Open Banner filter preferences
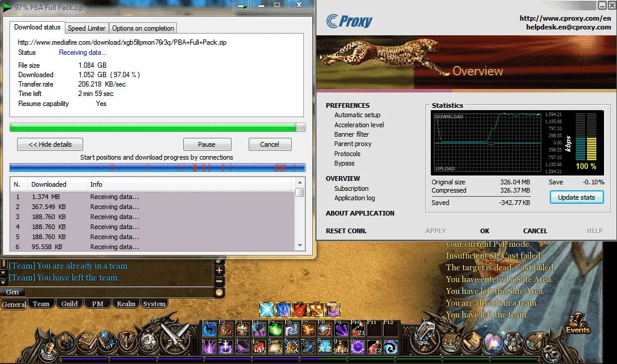 pyautogui.click(x=351, y=134)
